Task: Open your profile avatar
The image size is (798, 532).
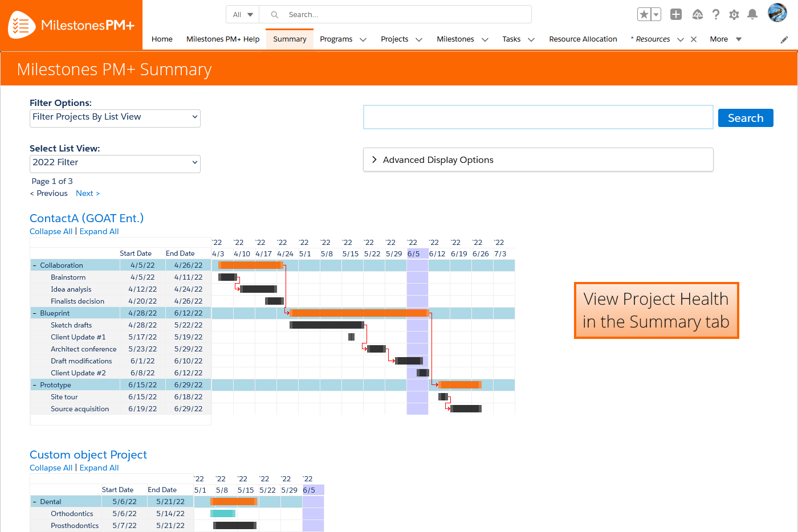Action: click(776, 14)
